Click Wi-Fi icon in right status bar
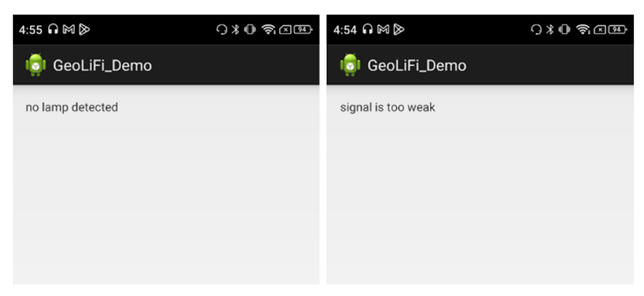The width and height of the screenshot is (644, 296). point(583,29)
